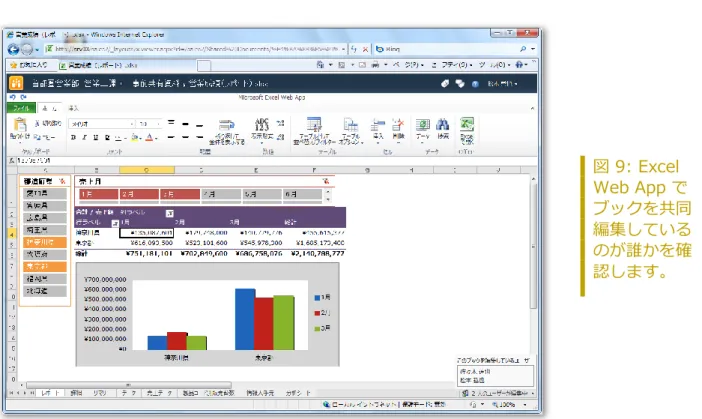Click the お気に入り favorites button
The height and width of the screenshot is (419, 702).
[29, 65]
